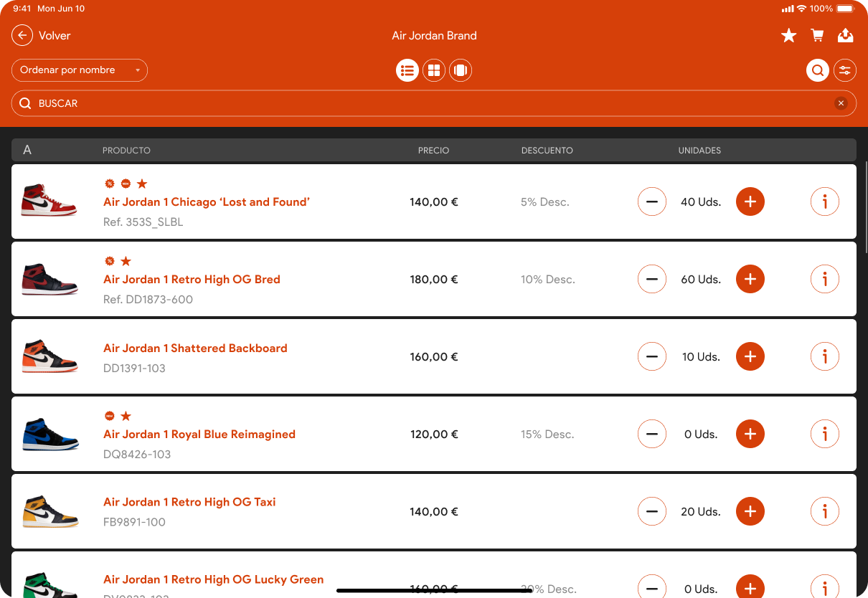Toggle the search magnifier button
Viewport: 868px width, 598px height.
[x=818, y=70]
